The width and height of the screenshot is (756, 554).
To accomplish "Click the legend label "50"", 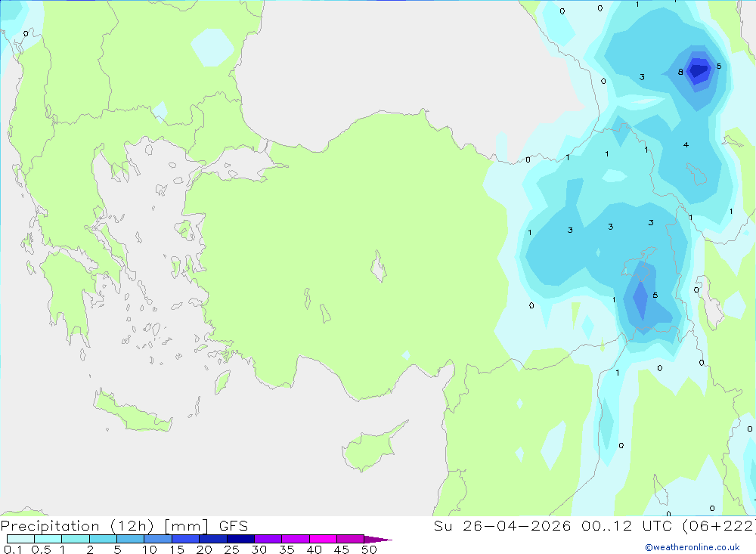I will pyautogui.click(x=370, y=549).
